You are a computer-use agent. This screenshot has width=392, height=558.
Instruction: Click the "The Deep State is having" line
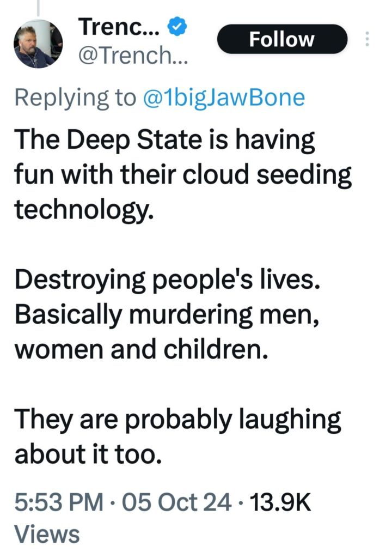point(165,139)
